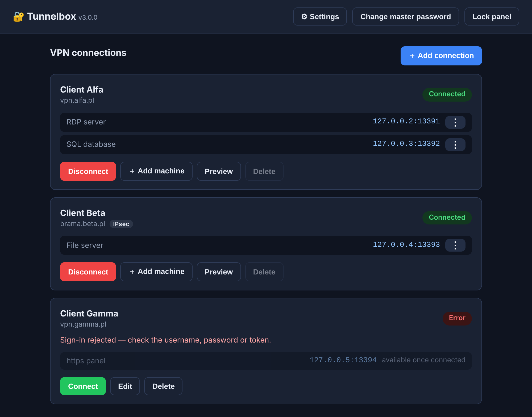Click the IPsec badge on Client Beta
Screen dimensions: 532x417
(x=121, y=224)
